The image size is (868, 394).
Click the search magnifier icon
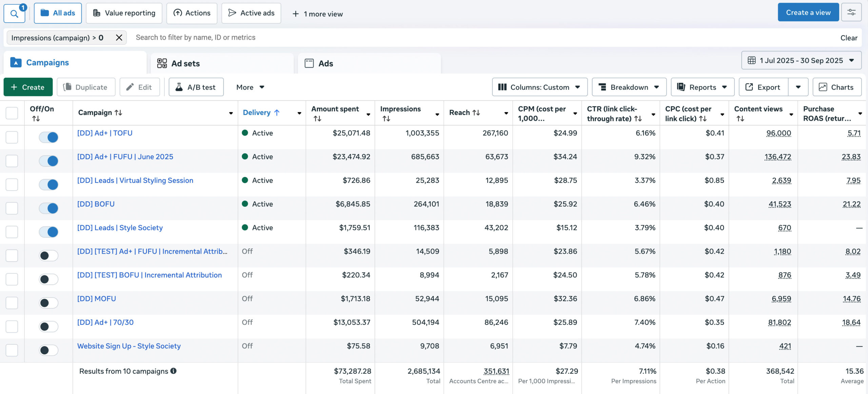[x=14, y=14]
